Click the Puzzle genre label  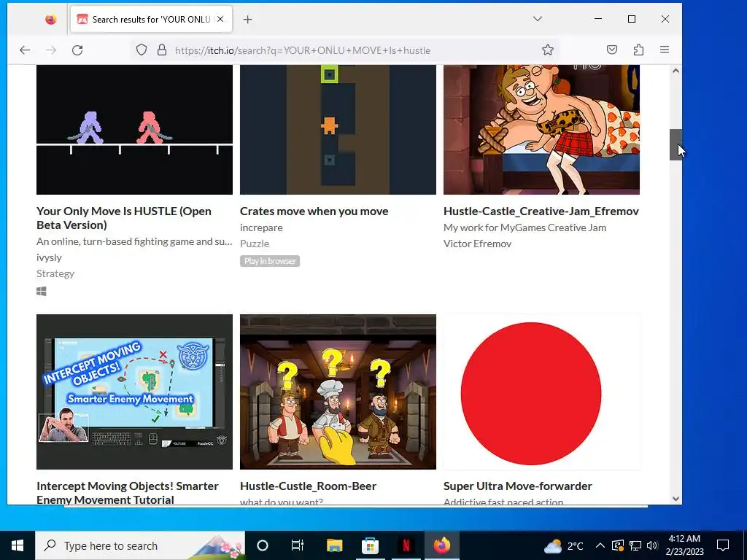pyautogui.click(x=255, y=244)
